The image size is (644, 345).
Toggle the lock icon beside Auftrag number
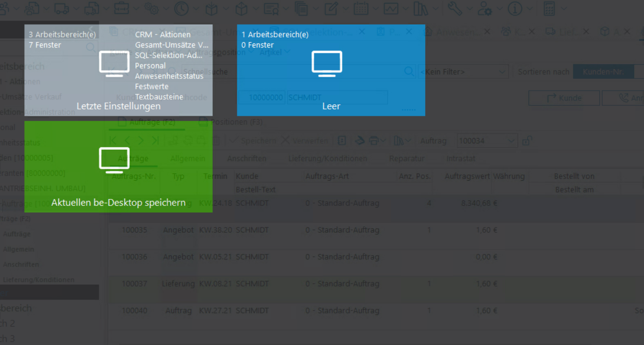tap(527, 141)
